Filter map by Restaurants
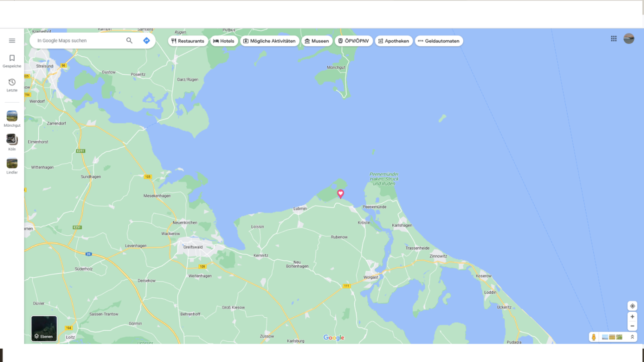This screenshot has height=362, width=644. pos(188,41)
